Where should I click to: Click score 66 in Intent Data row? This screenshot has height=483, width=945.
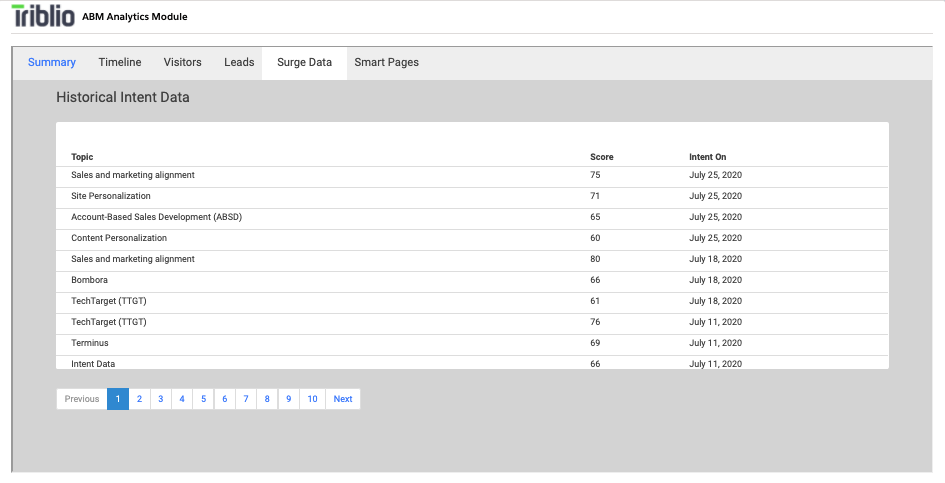coord(595,364)
